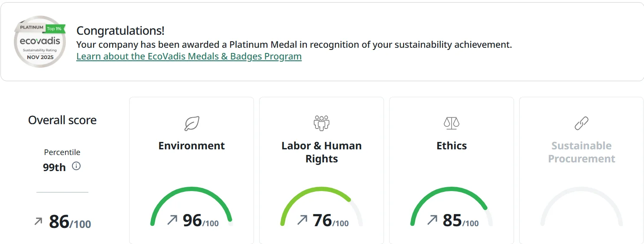Click the trend arrow next to Ethics score 85
This screenshot has height=244, width=644.
pyautogui.click(x=432, y=220)
